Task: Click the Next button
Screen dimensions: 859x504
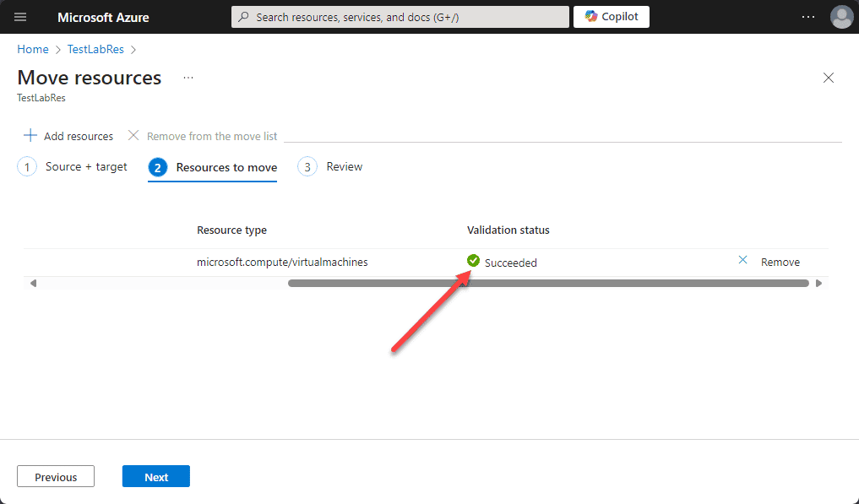Action: tap(156, 477)
